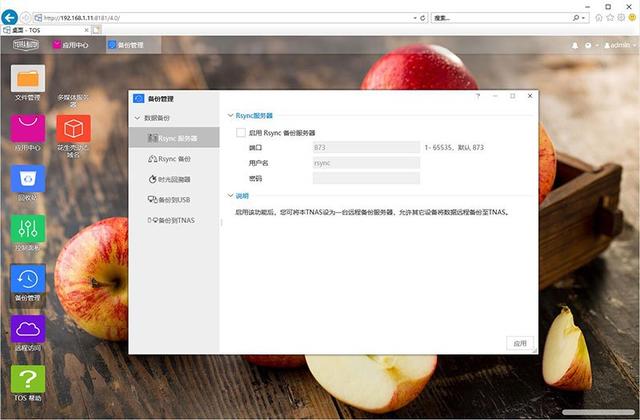Click the browser forward arrow button
The width and height of the screenshot is (640, 420).
pos(25,18)
